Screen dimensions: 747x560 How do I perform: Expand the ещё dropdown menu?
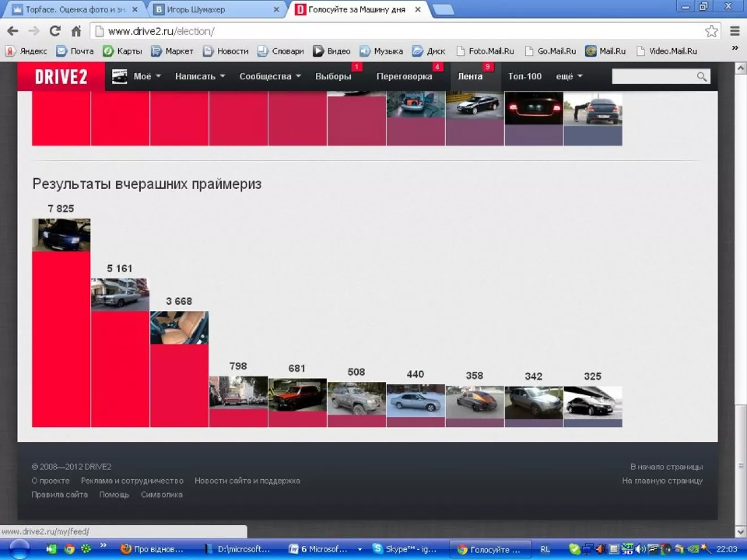[569, 76]
